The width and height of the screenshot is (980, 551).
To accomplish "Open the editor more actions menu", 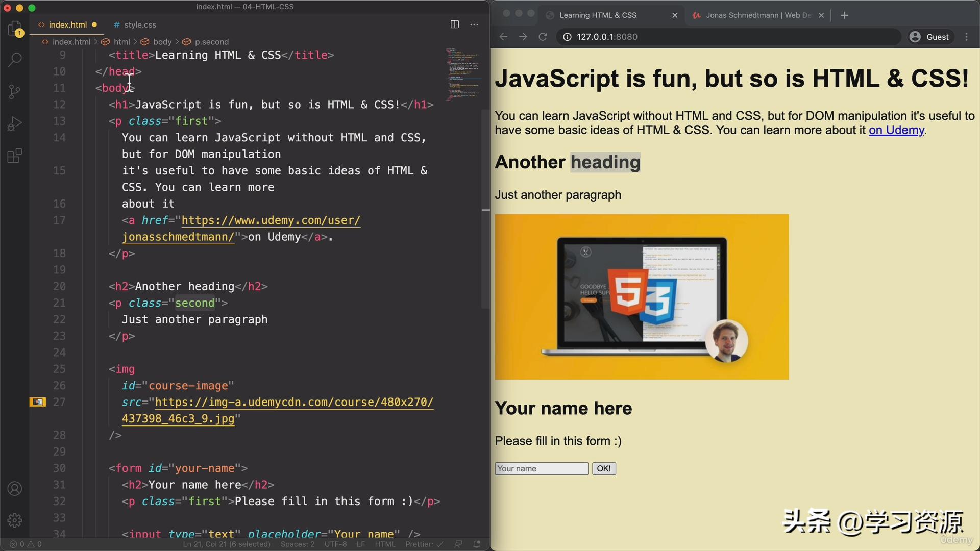I will pos(474,24).
